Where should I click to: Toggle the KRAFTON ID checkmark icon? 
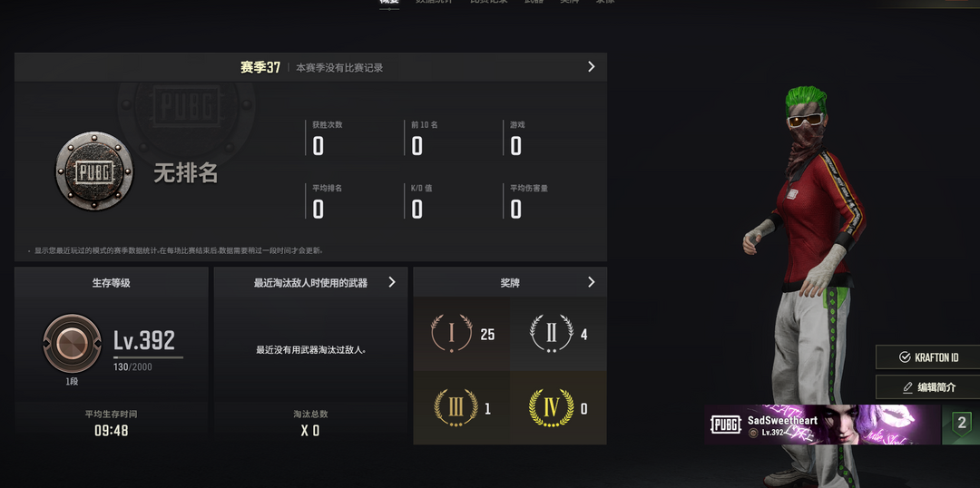(905, 357)
